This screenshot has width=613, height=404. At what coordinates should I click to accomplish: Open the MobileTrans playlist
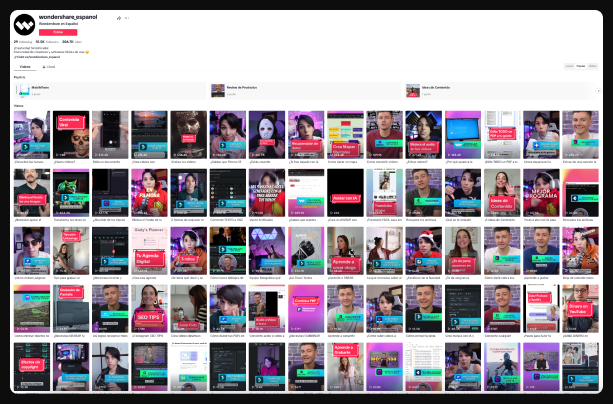click(40, 90)
